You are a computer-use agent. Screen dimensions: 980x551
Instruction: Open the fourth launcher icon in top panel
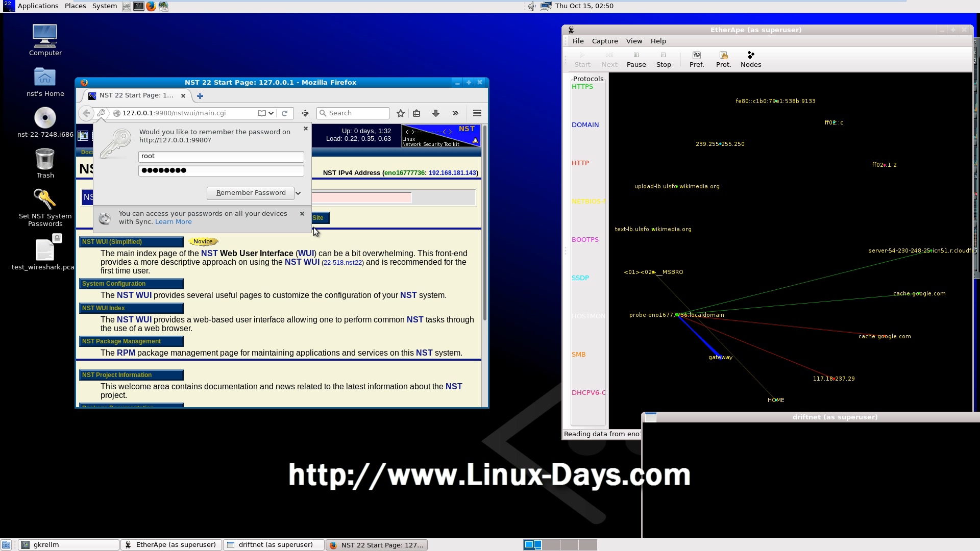[x=163, y=6]
